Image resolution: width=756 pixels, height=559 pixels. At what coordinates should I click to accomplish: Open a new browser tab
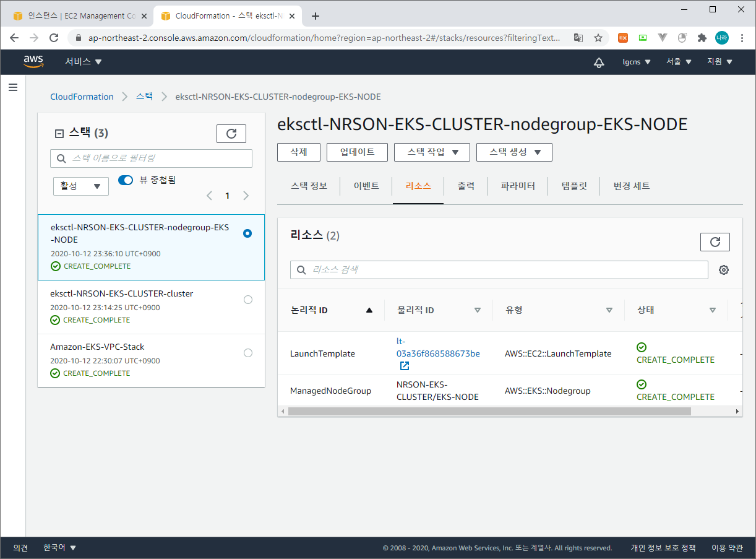[316, 16]
